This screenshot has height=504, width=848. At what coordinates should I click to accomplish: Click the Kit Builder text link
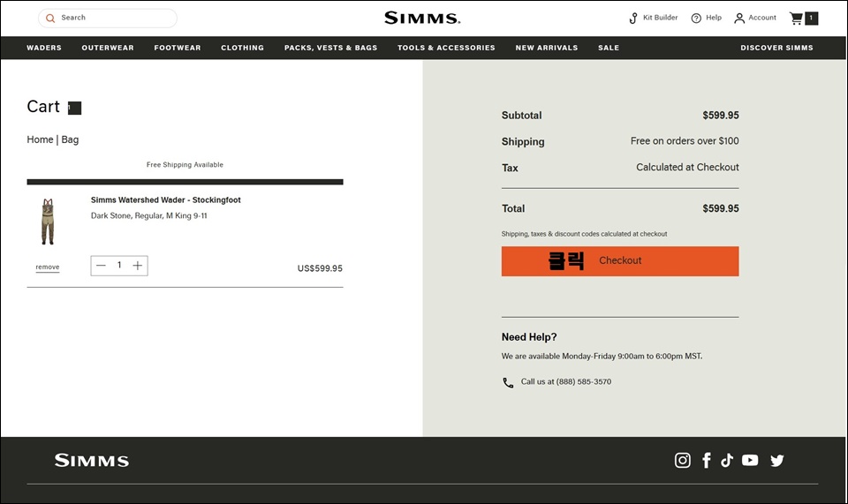[x=660, y=18]
